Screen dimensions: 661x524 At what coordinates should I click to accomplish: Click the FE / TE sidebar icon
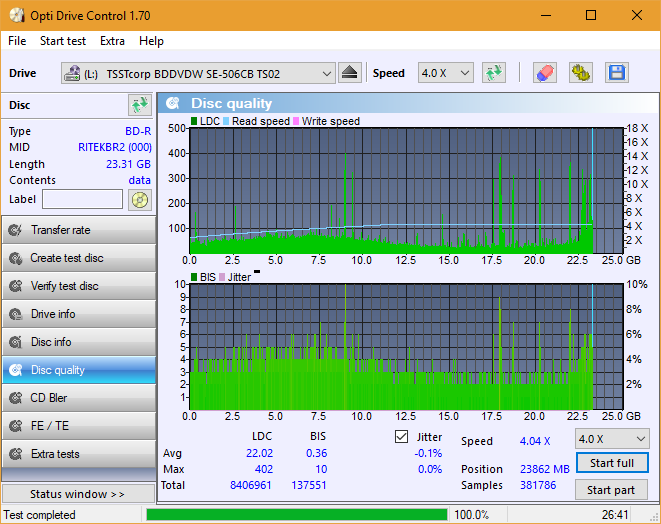point(16,426)
